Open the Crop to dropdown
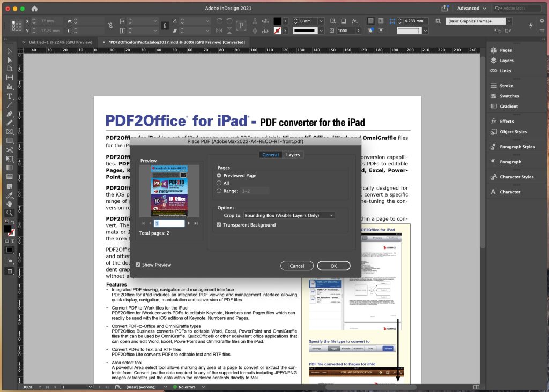The image size is (549, 392). pyautogui.click(x=288, y=215)
